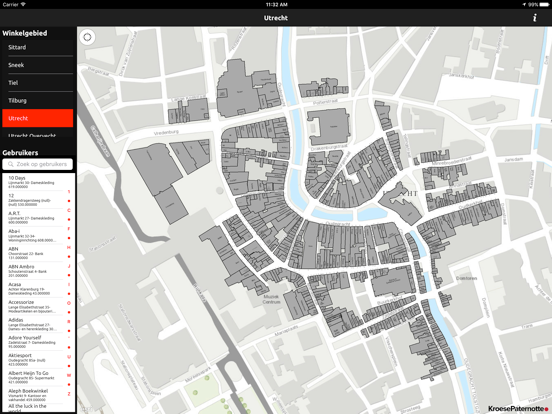Click the KroesePaternotte logo
Image resolution: width=552 pixels, height=414 pixels.
518,408
